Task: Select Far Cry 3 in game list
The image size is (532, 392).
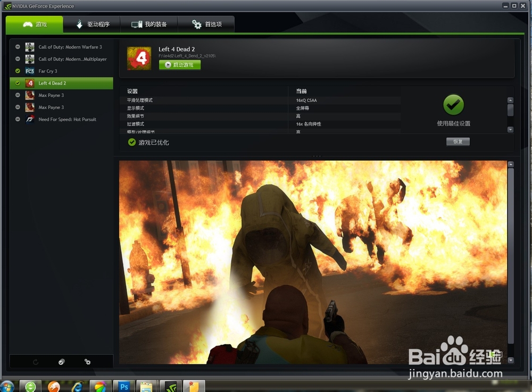Action: pos(61,71)
